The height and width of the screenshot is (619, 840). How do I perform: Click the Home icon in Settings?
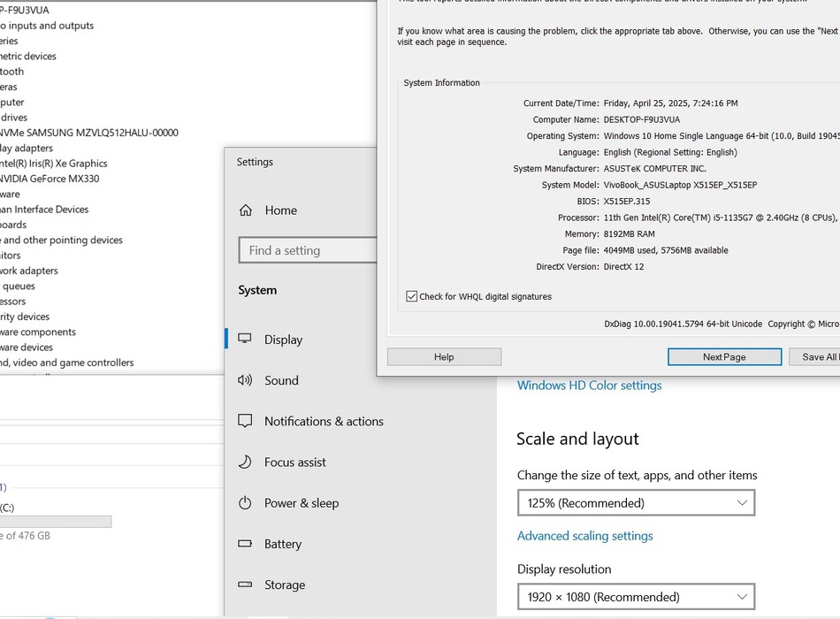coord(246,210)
